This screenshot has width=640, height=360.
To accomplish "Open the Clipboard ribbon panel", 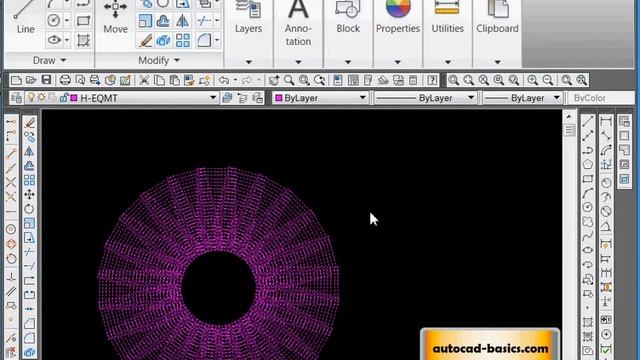I will coord(497,33).
